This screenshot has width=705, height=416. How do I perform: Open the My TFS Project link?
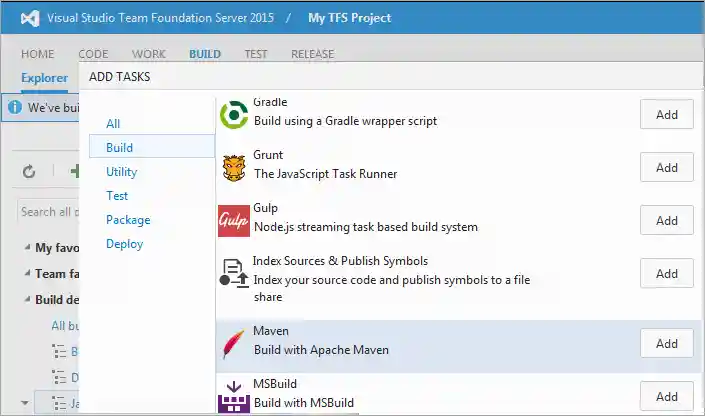(349, 18)
